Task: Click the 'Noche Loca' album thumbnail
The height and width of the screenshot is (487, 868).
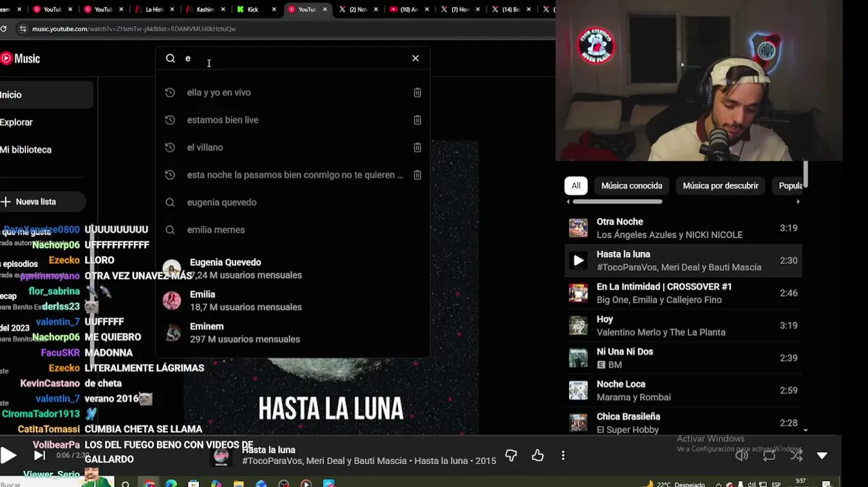Action: click(578, 390)
